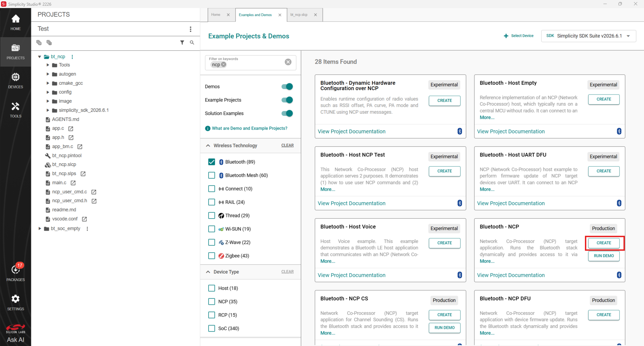This screenshot has width=644, height=346.
Task: Open the Settings gear in sidebar
Action: [x=15, y=302]
